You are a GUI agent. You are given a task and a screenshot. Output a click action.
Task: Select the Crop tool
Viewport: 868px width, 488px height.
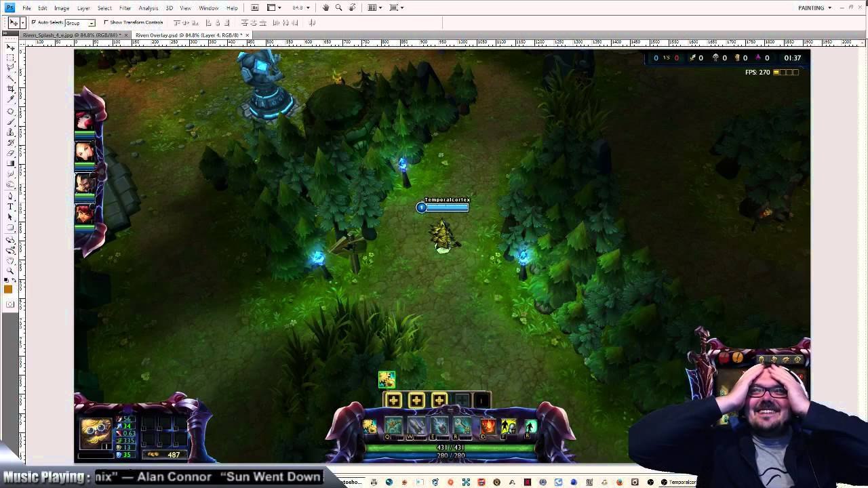click(x=10, y=88)
